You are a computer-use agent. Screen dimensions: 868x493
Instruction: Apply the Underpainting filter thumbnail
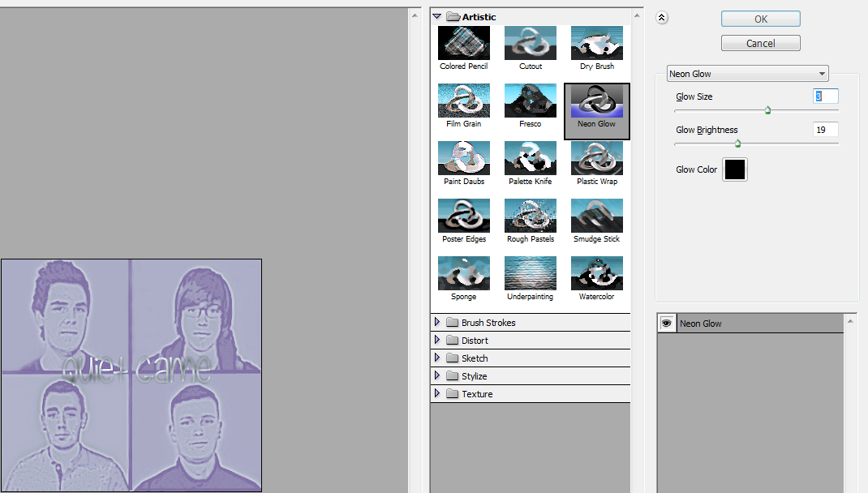tap(531, 273)
